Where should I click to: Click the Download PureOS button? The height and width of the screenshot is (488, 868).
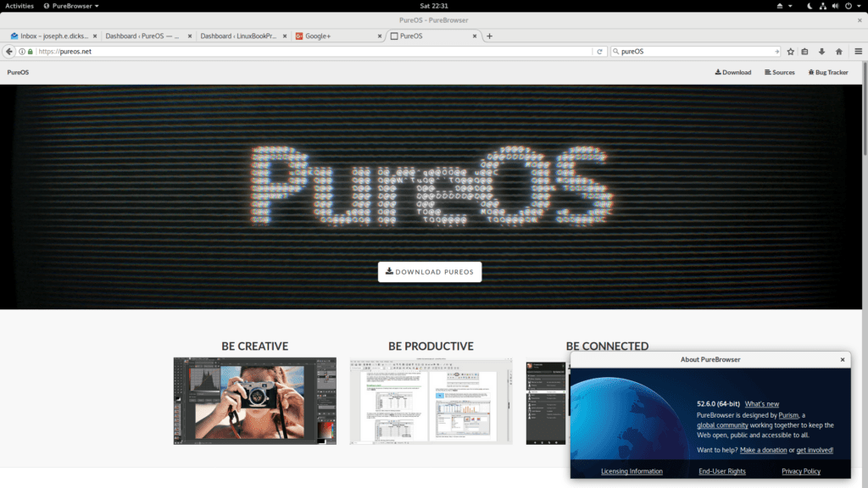pos(430,272)
